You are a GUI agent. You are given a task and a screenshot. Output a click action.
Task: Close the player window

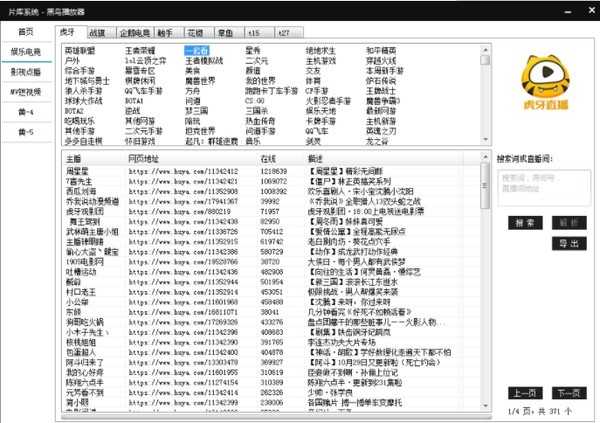pyautogui.click(x=591, y=10)
